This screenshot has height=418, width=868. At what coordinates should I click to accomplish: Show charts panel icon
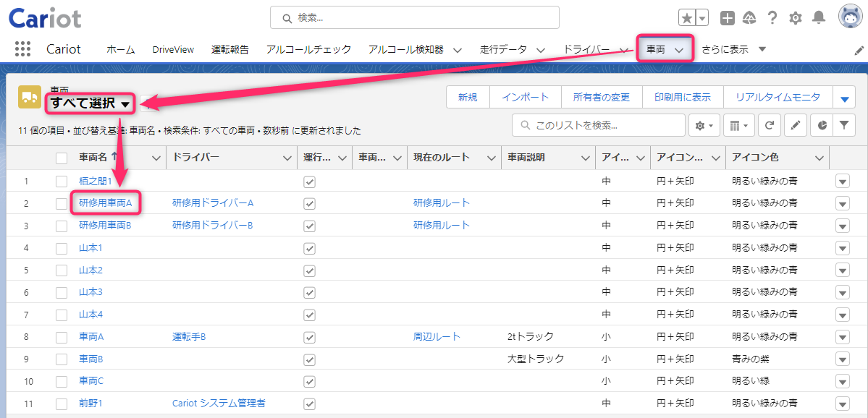(x=822, y=126)
